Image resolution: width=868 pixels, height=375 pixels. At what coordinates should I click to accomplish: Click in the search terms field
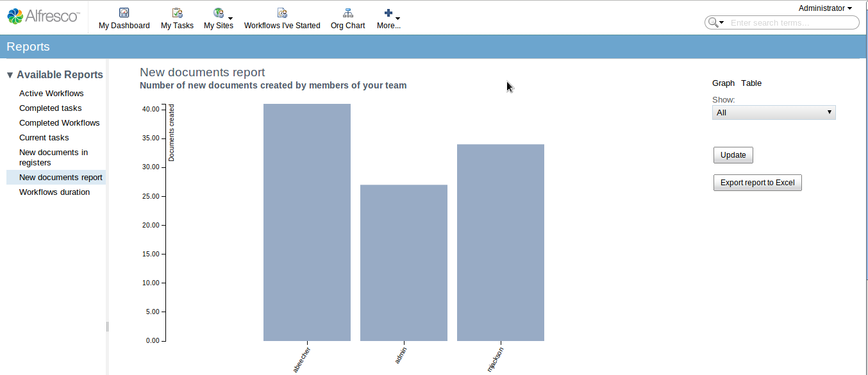tap(792, 22)
